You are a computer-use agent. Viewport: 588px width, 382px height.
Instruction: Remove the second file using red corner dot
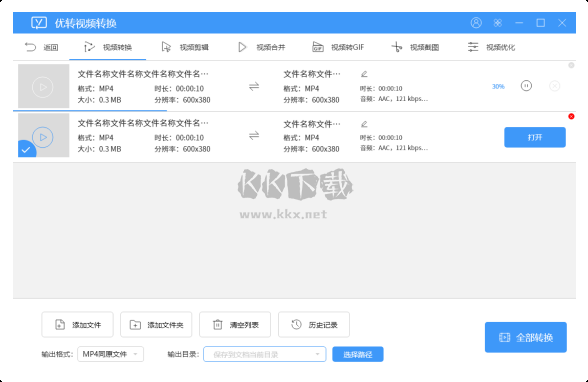[571, 116]
